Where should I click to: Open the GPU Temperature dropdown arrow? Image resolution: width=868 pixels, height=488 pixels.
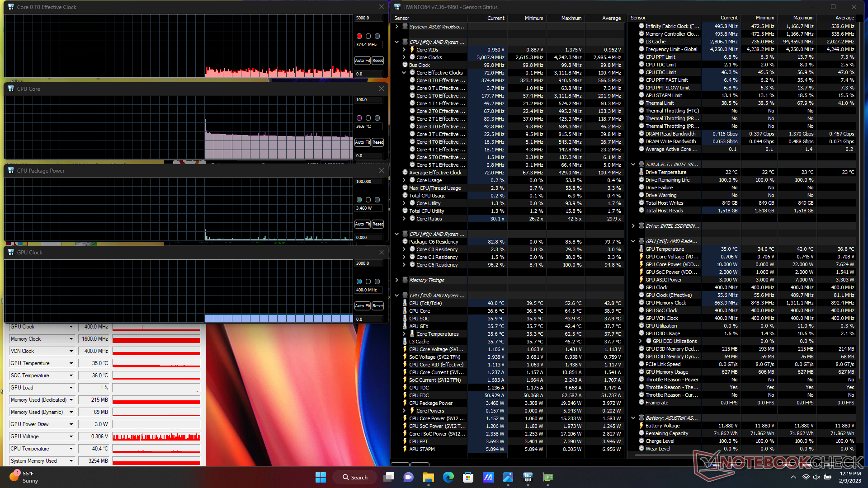(71, 363)
